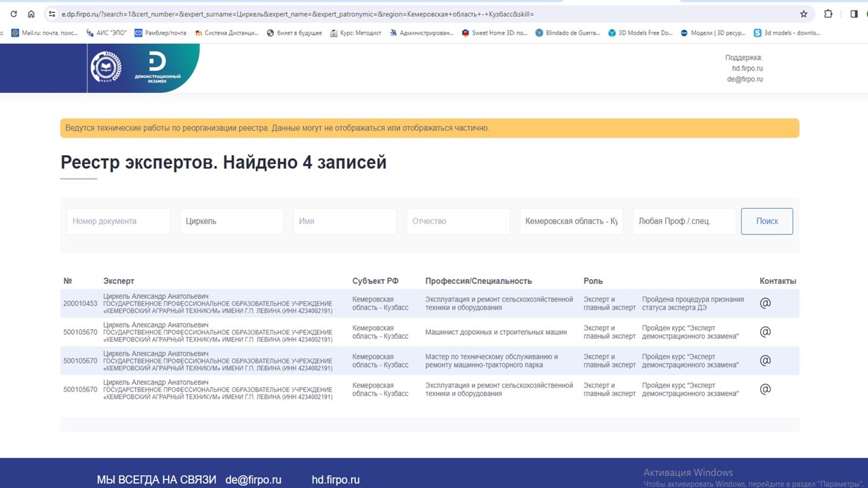Open the 3D Models Free bookmark
The height and width of the screenshot is (488, 868).
pos(639,33)
